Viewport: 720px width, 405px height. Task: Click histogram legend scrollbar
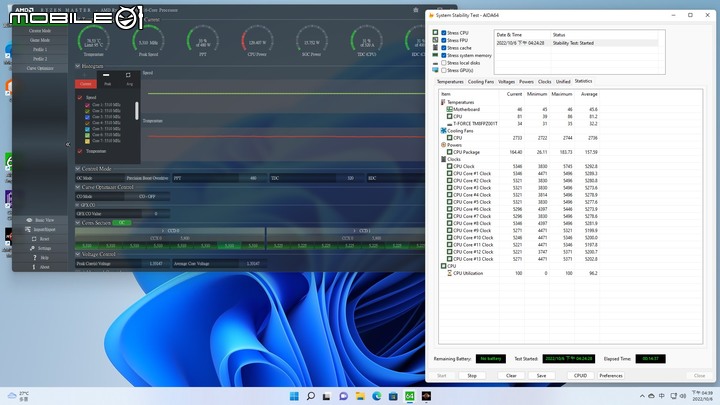pyautogui.click(x=136, y=111)
